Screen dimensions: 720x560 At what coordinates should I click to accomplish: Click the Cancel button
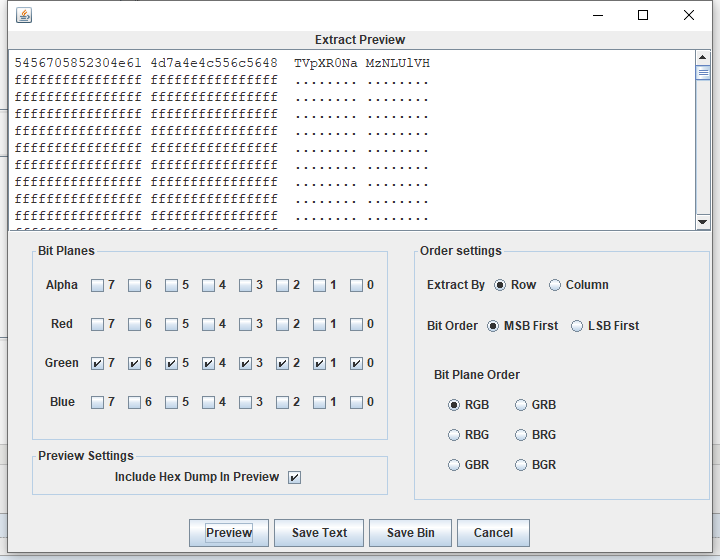(493, 533)
